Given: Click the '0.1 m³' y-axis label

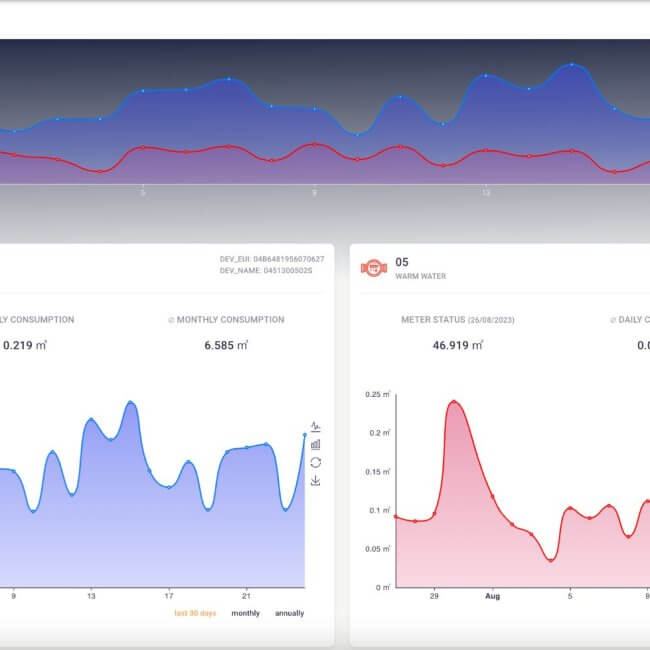Looking at the screenshot, I should (380, 510).
